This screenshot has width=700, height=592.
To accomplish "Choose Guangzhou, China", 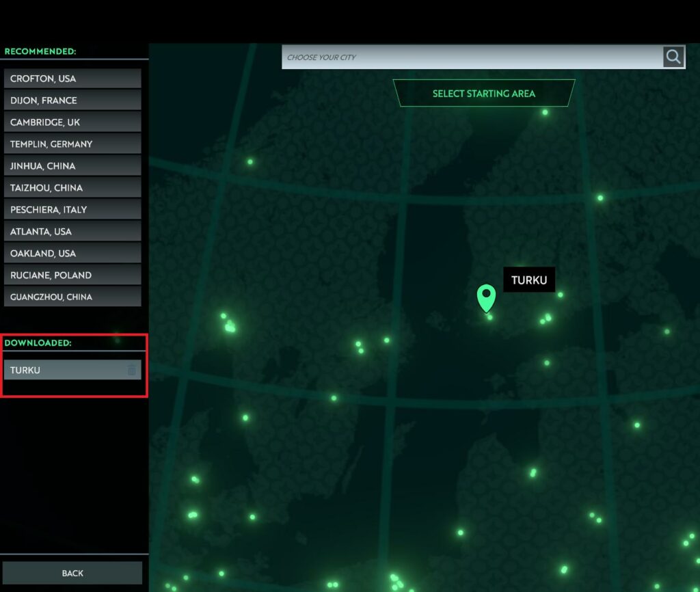I will 72,297.
